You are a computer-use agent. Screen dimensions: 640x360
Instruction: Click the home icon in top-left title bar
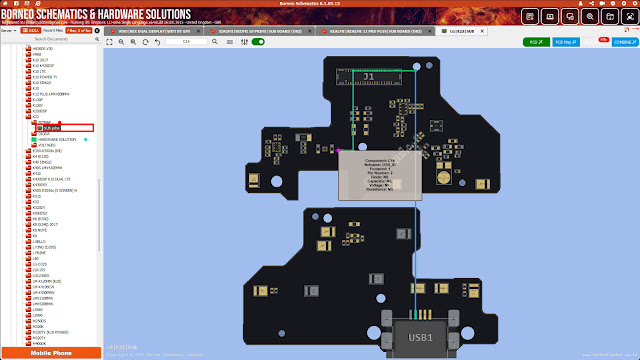pyautogui.click(x=5, y=3)
